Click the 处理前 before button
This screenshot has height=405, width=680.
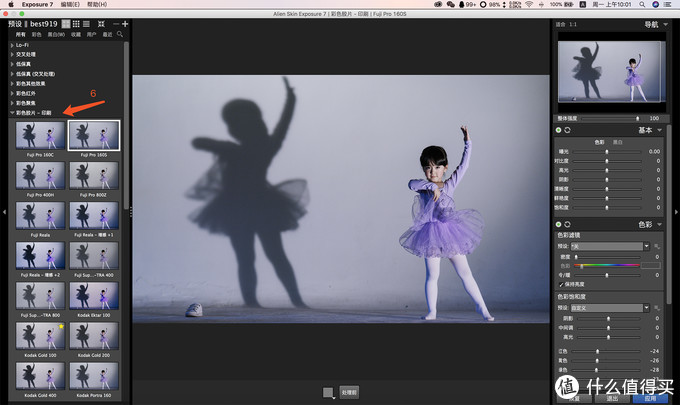(348, 392)
